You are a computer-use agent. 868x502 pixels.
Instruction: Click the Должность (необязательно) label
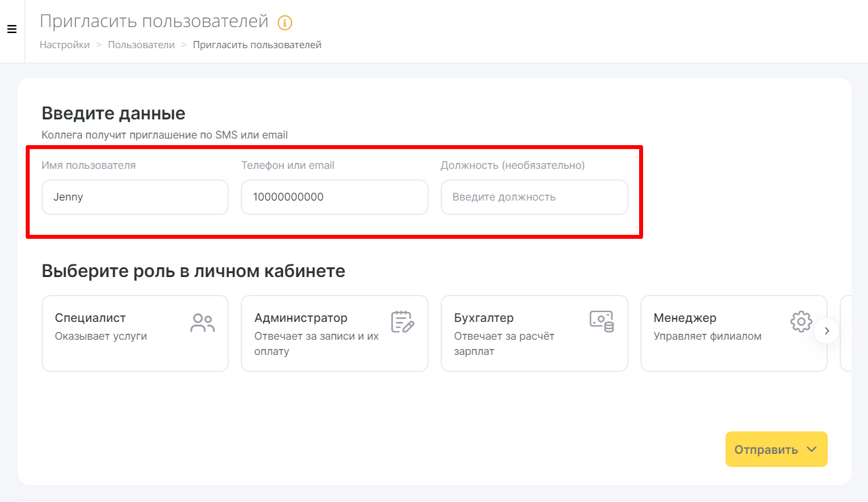tap(512, 165)
